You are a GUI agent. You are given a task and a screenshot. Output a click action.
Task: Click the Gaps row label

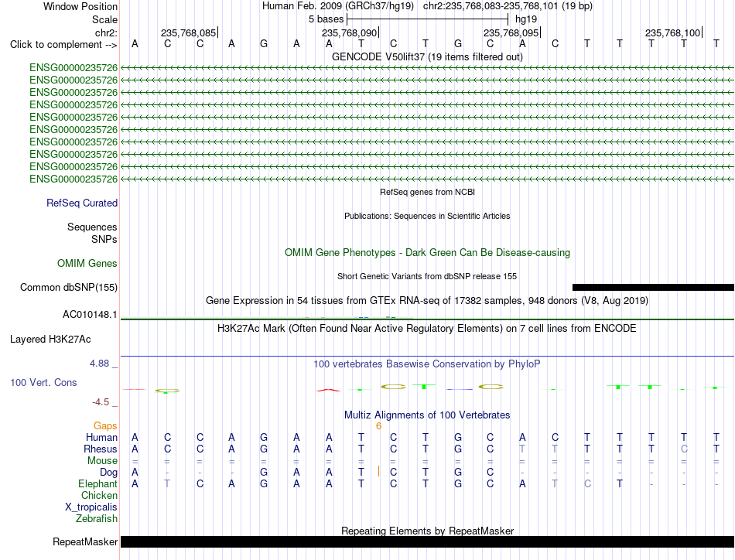point(105,425)
